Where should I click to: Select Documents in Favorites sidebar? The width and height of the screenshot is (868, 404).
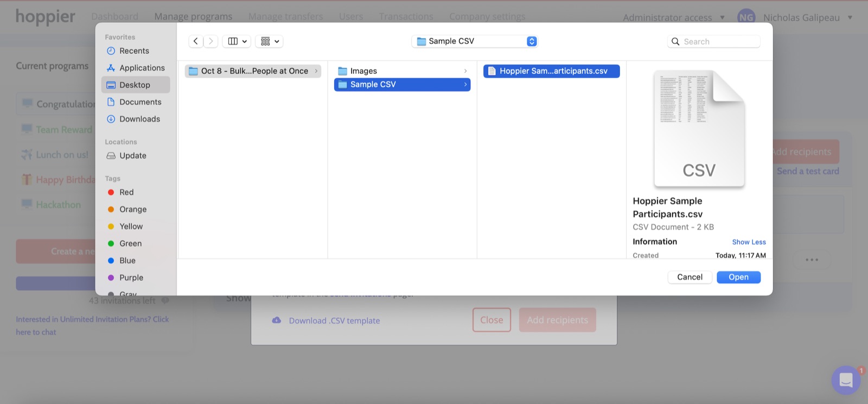135,102
